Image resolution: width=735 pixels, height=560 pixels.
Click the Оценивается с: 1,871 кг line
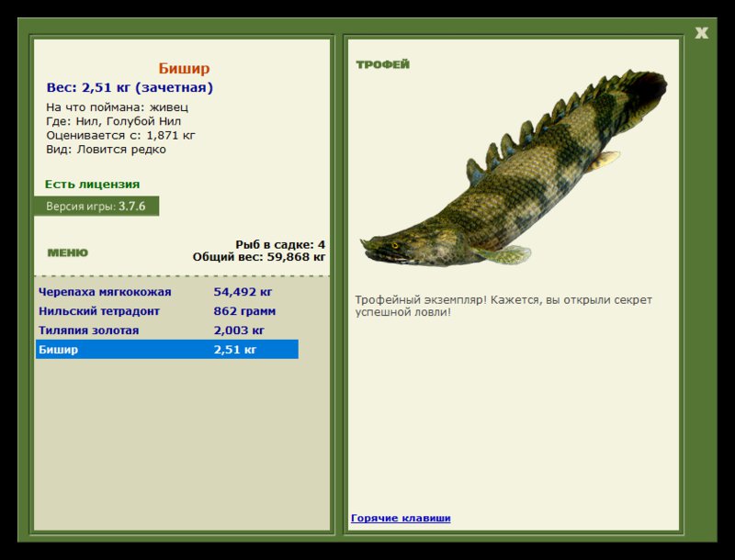(x=120, y=135)
